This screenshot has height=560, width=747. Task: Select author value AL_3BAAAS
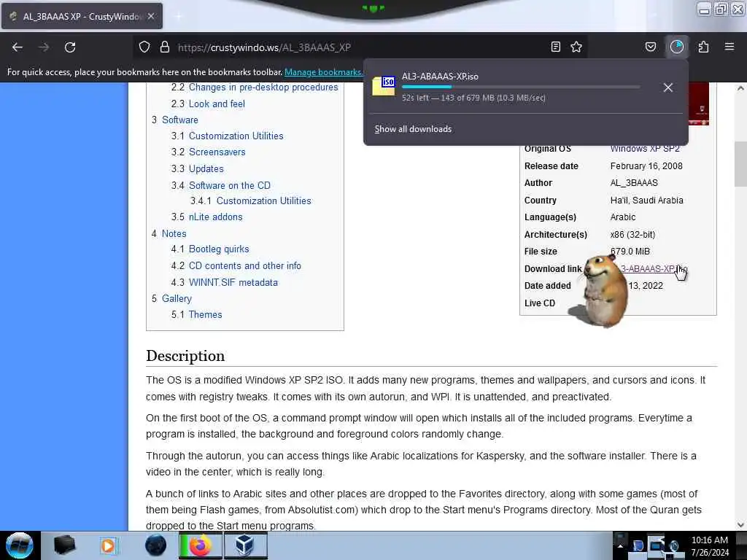[x=634, y=183]
